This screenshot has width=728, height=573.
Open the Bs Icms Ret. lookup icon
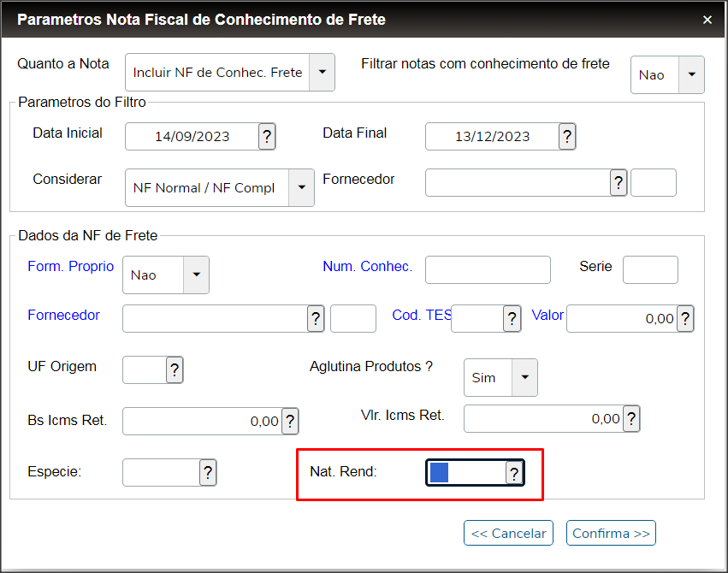290,421
